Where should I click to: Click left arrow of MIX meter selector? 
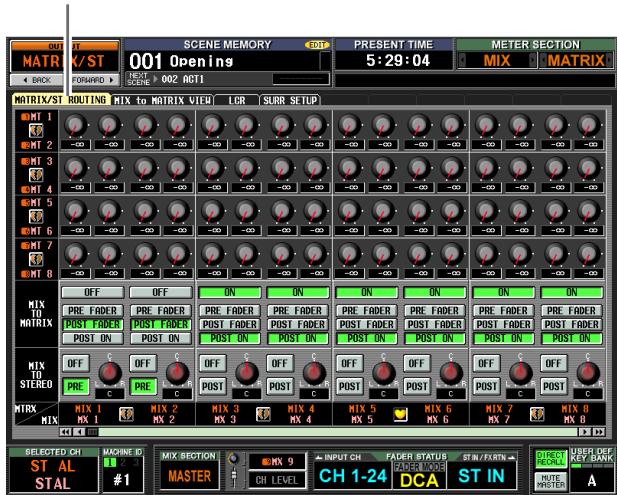pos(462,61)
